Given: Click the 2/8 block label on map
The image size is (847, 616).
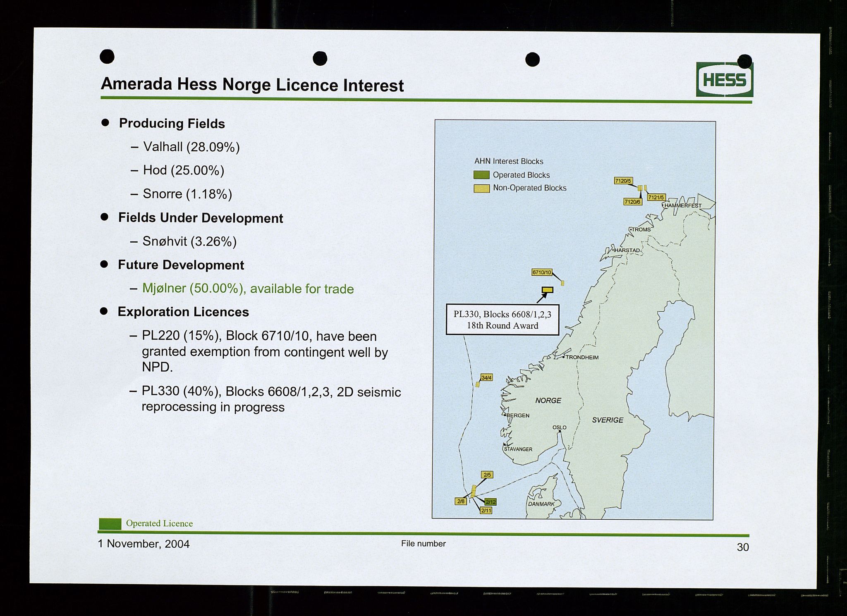Looking at the screenshot, I should [x=461, y=501].
